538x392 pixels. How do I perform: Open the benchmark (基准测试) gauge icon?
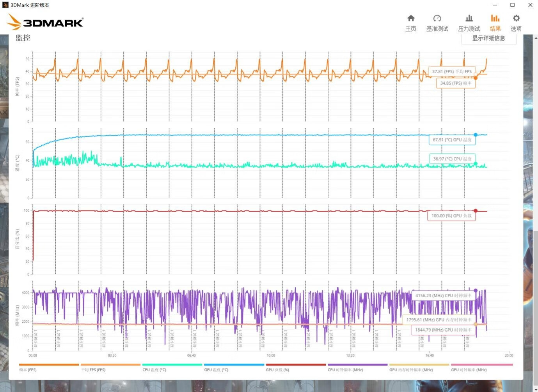(437, 18)
